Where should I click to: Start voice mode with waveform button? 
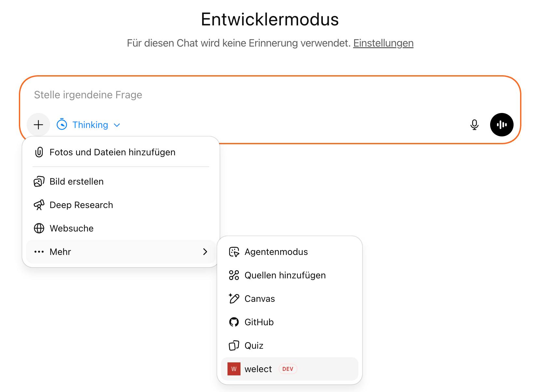[502, 125]
